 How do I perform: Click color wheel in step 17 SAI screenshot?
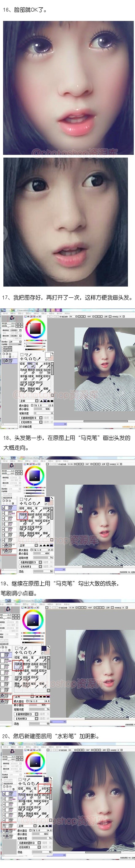tap(35, 328)
